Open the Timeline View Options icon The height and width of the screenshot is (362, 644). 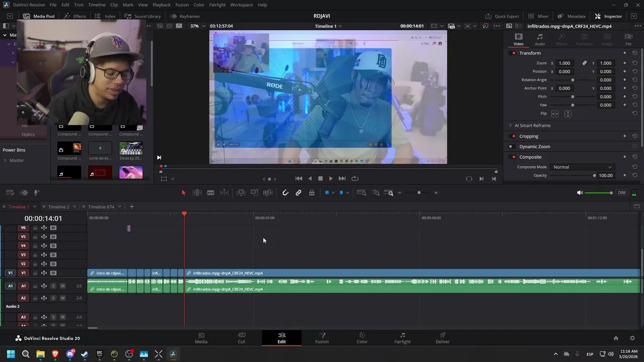point(10,193)
